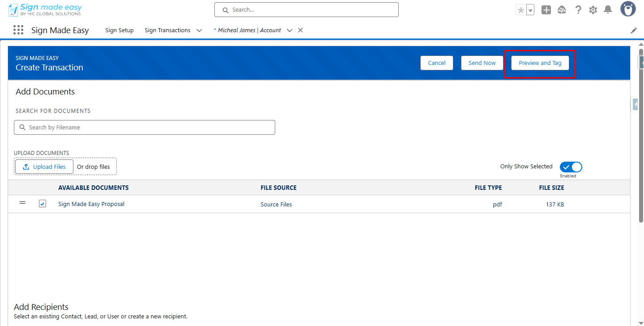Click the 137 KB file size cell
Viewport: 644px width, 326px height.
click(x=555, y=205)
